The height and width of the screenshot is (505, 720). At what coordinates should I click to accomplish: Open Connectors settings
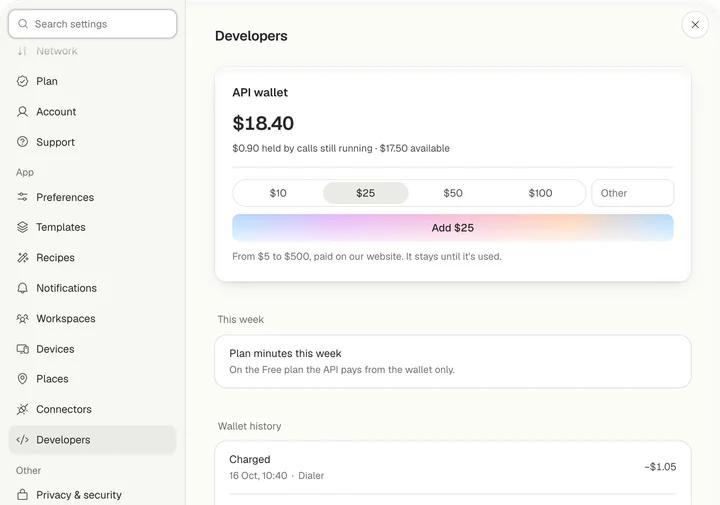(x=92, y=409)
